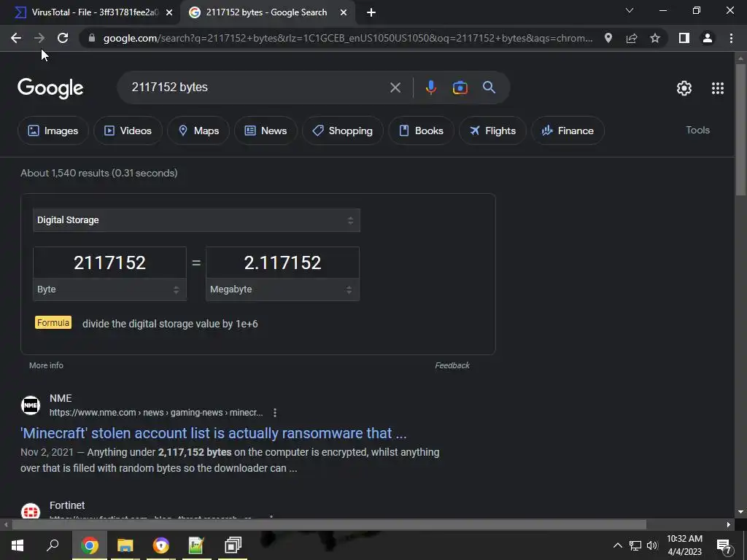Change the Byte unit dropdown
747x560 pixels.
tap(109, 289)
